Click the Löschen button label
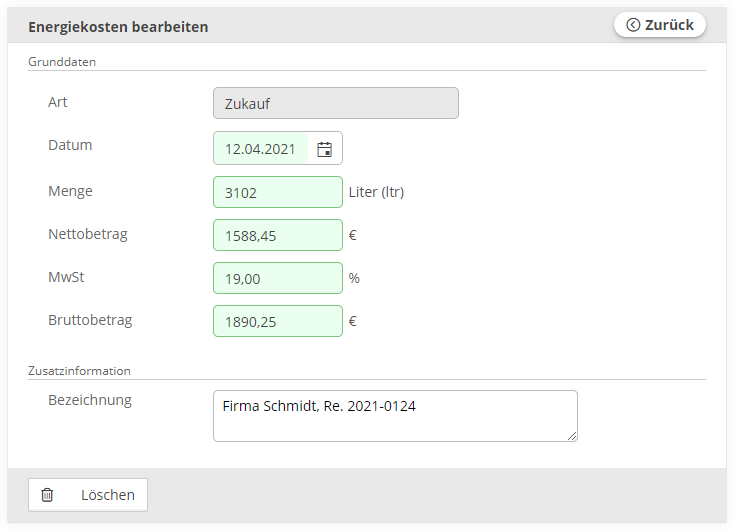 tap(108, 495)
